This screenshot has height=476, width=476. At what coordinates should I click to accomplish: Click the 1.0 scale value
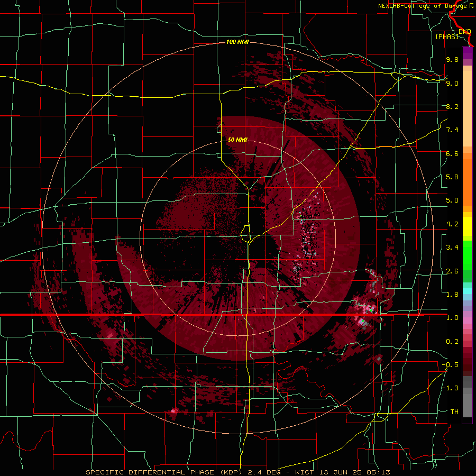452,318
